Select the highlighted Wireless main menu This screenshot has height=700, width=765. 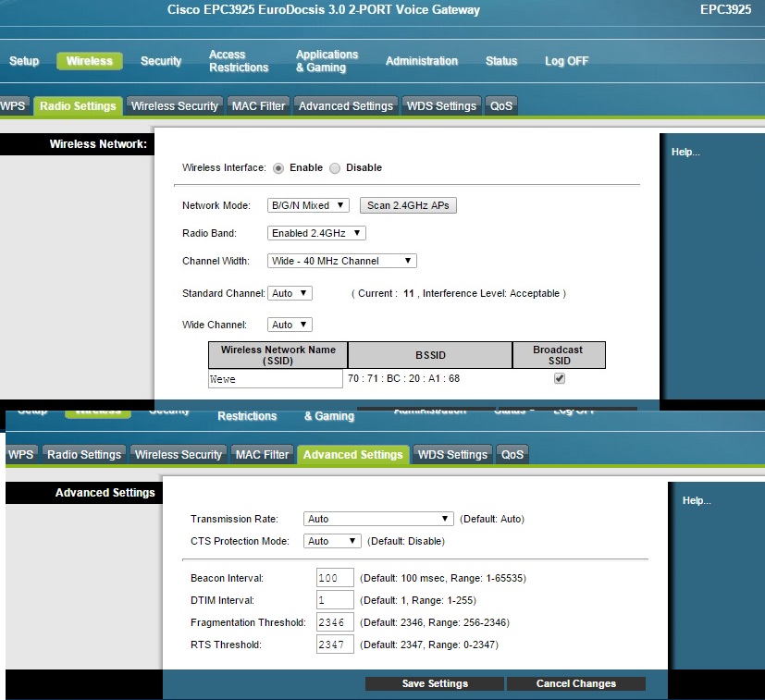tap(90, 61)
